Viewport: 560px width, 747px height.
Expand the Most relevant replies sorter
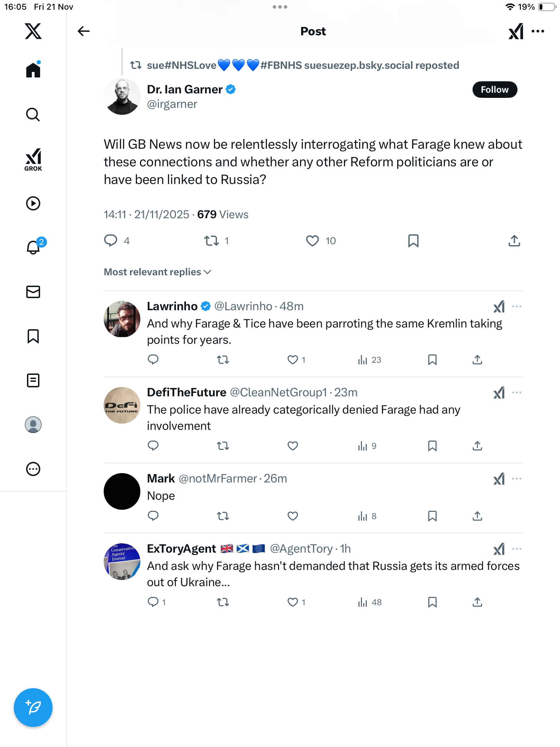pyautogui.click(x=158, y=272)
